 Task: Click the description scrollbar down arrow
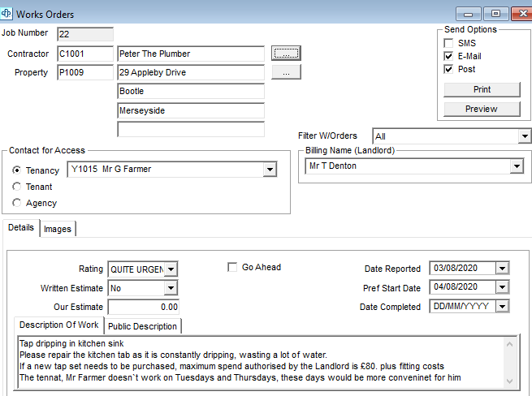(509, 381)
